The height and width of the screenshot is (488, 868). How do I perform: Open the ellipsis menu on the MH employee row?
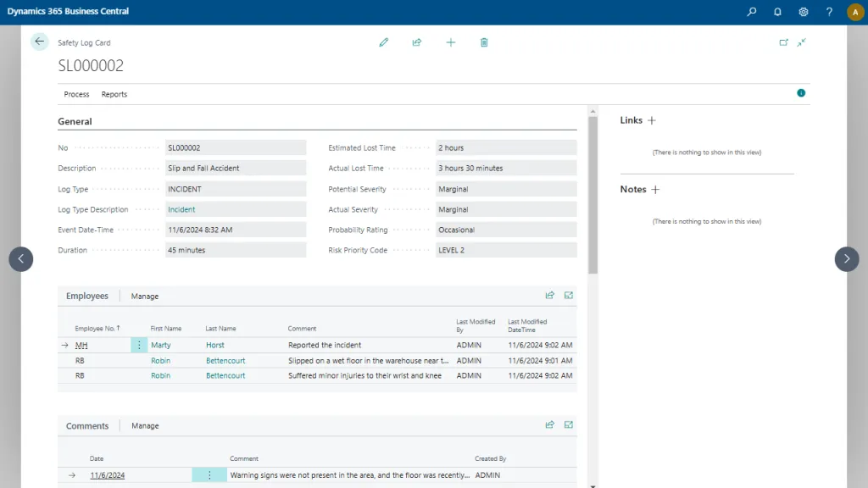[140, 345]
